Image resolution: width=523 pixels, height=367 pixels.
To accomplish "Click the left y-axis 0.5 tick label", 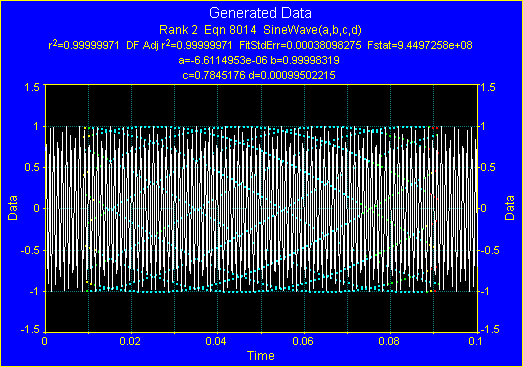I will pos(32,167).
